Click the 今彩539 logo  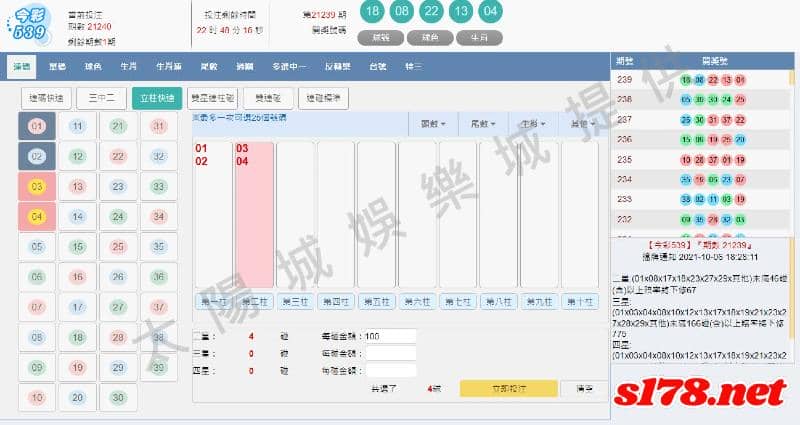[x=30, y=26]
